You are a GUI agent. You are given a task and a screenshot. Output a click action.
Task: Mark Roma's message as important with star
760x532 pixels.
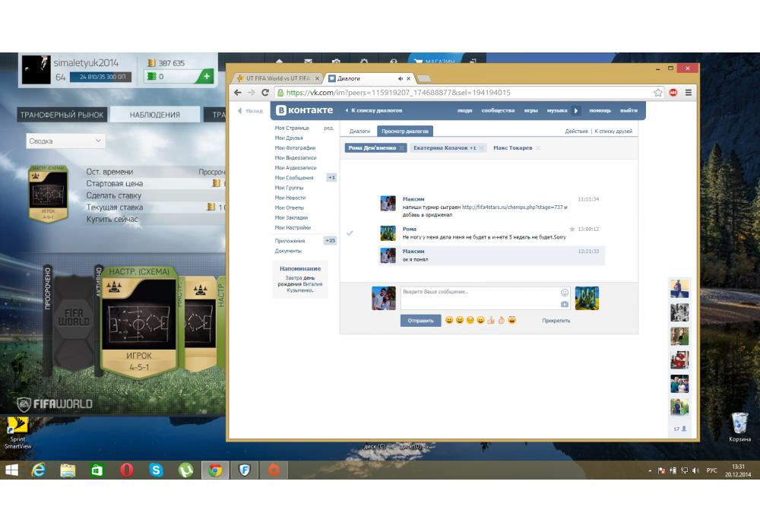tap(572, 229)
